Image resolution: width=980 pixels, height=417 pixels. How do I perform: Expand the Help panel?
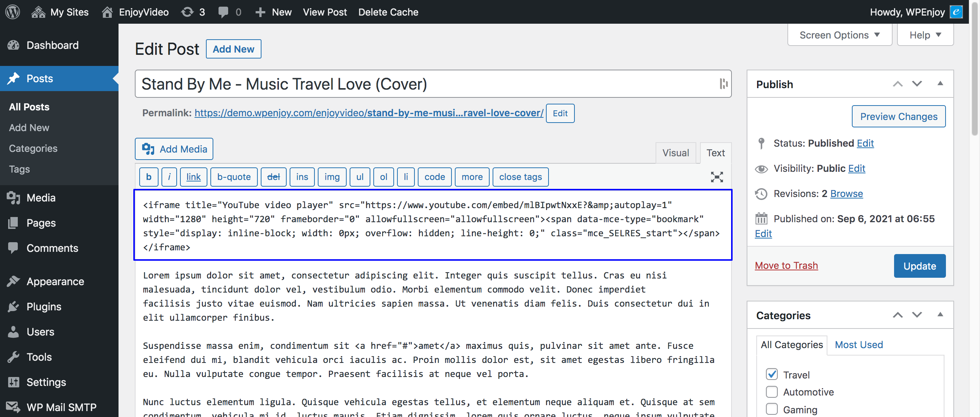pyautogui.click(x=925, y=35)
